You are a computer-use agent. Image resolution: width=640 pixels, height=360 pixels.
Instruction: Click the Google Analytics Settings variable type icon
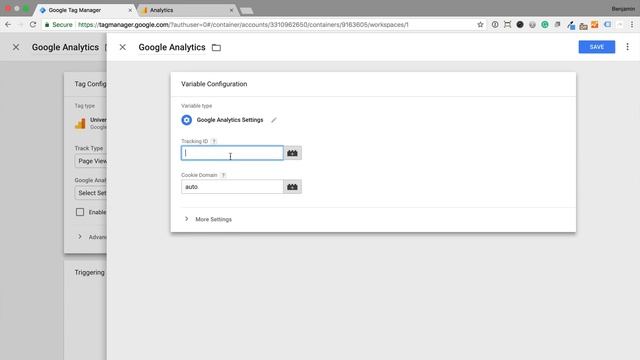pyautogui.click(x=187, y=120)
